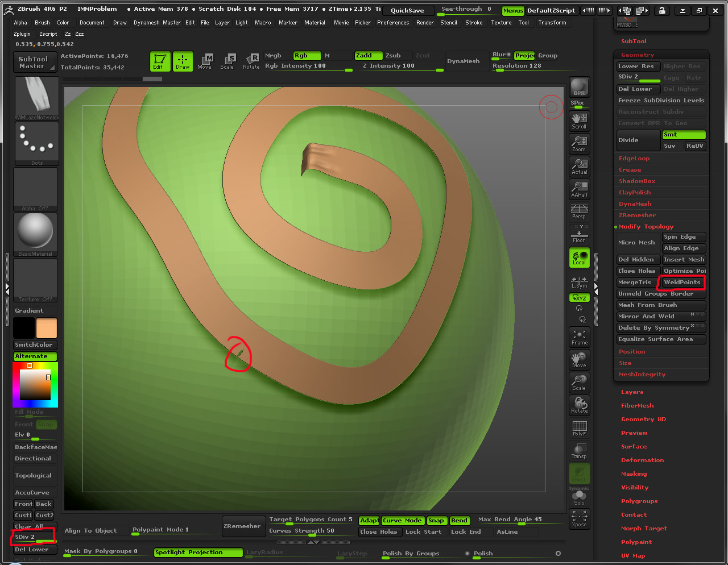The height and width of the screenshot is (565, 728).
Task: Switch to Move mode on top toolbar
Action: (x=205, y=61)
